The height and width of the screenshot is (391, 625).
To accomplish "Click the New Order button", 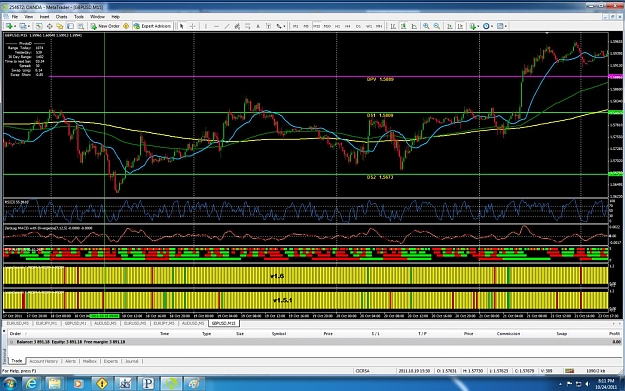I will (x=105, y=26).
